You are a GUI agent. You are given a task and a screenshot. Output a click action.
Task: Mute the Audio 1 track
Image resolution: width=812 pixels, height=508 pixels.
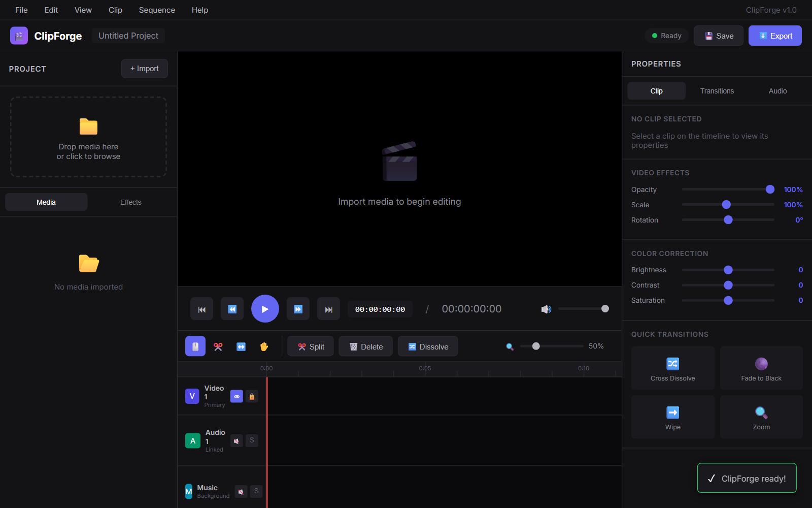point(236,440)
